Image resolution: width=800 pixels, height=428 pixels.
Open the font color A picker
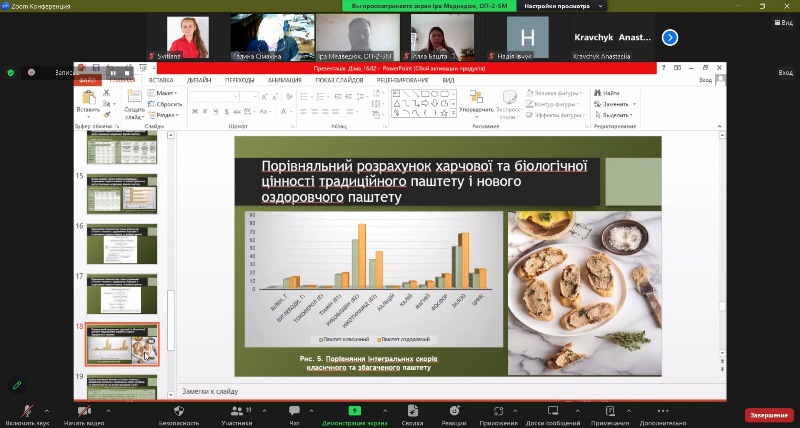pyautogui.click(x=284, y=111)
